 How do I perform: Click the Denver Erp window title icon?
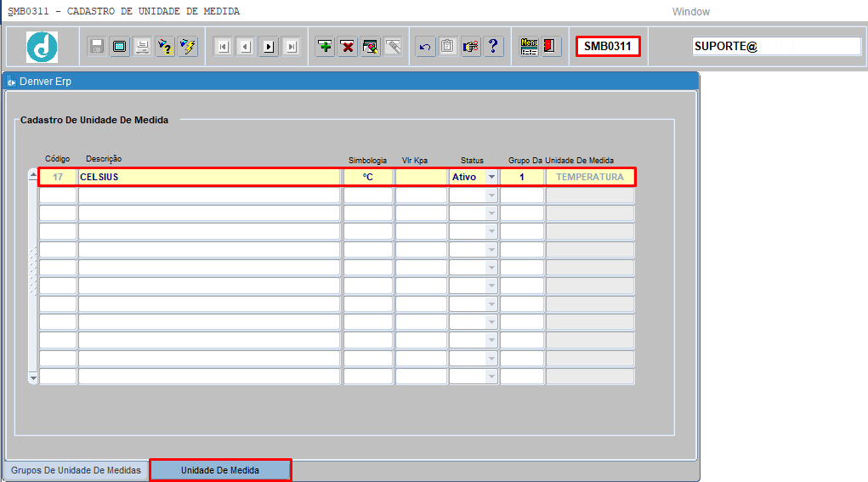pos(11,82)
